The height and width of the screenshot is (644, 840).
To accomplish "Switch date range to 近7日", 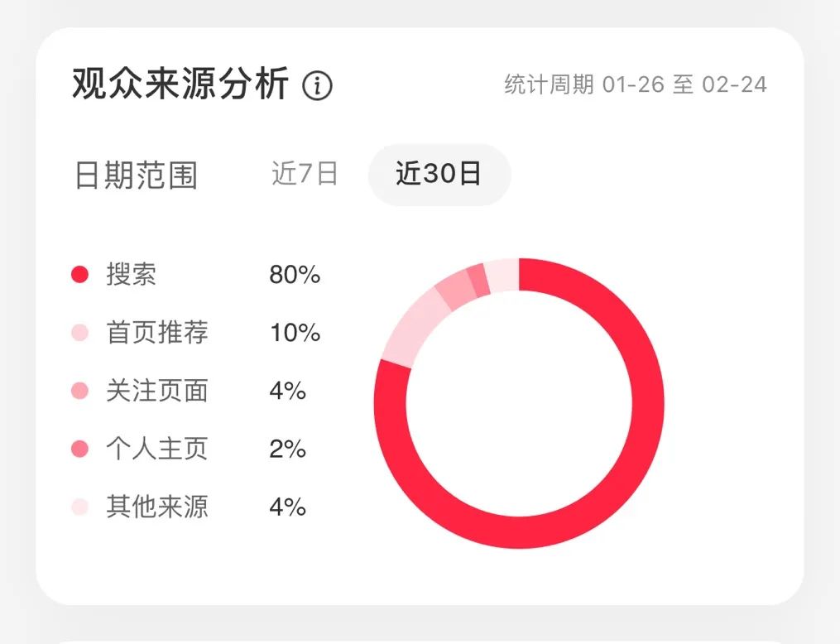I will (305, 174).
